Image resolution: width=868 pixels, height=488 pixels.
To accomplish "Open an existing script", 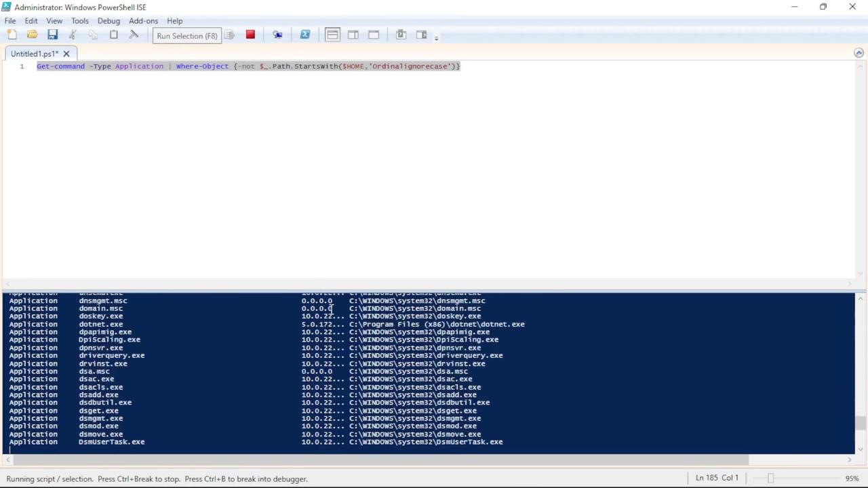I will [x=32, y=35].
